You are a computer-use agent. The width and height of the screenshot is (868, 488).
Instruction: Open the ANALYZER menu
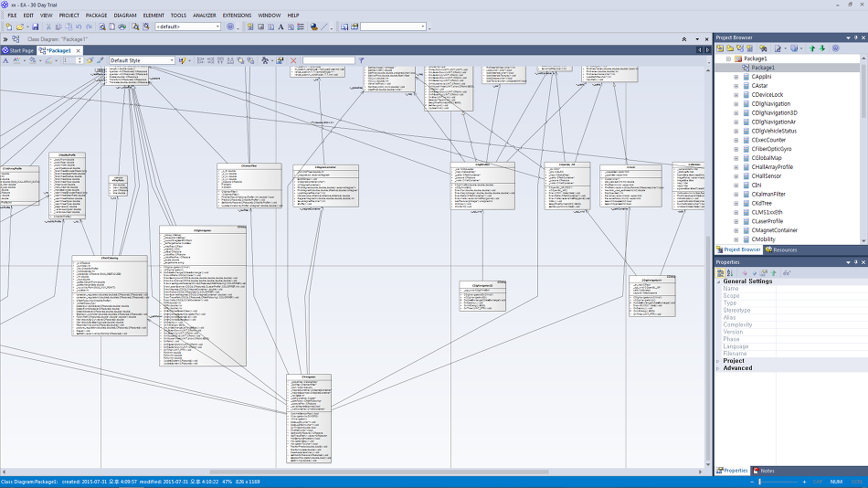tap(205, 16)
